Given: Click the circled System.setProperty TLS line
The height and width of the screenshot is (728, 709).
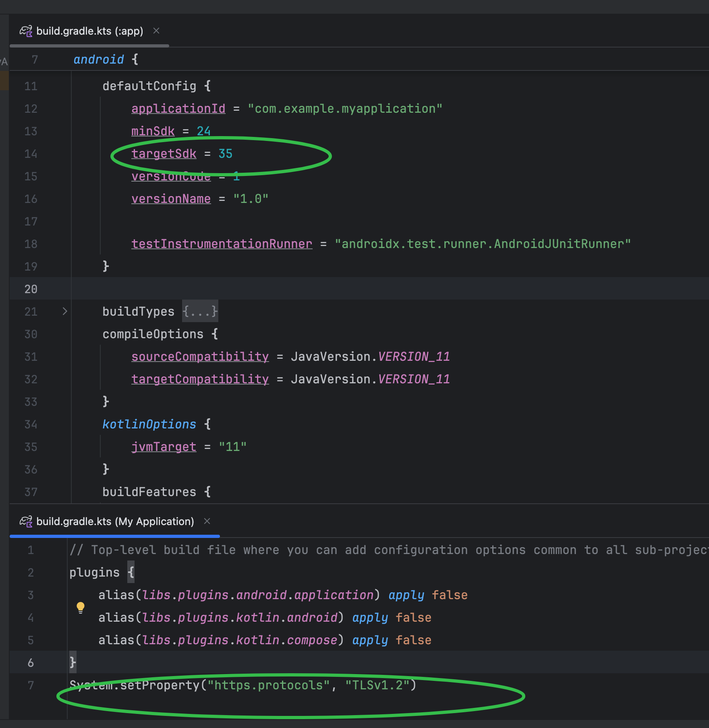Looking at the screenshot, I should 242,685.
